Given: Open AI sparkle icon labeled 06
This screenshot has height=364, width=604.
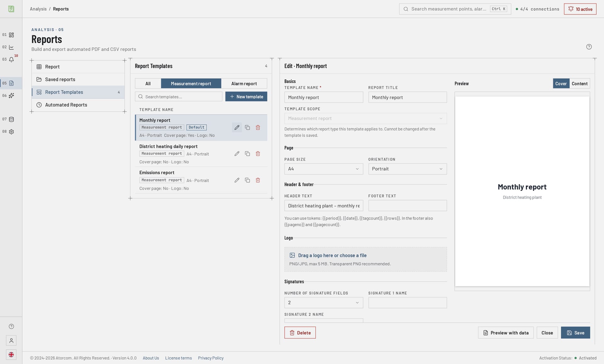Looking at the screenshot, I should tap(11, 96).
